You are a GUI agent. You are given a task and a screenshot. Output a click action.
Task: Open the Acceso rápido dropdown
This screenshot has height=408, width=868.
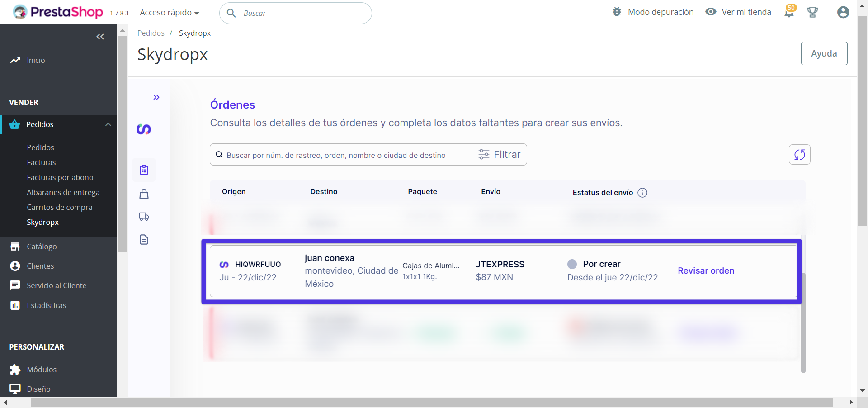[170, 13]
